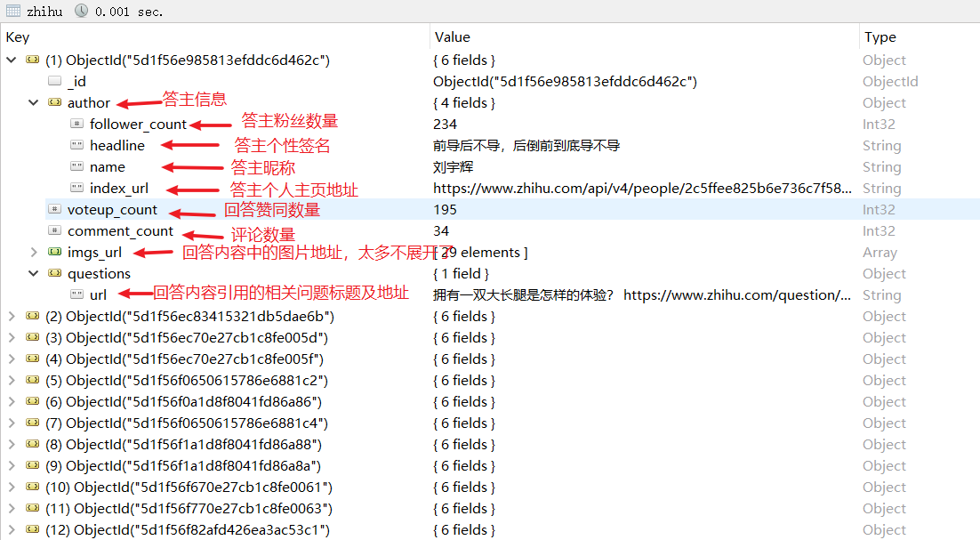Image resolution: width=980 pixels, height=540 pixels.
Task: Click the object icon of document (3)
Action: tap(33, 337)
